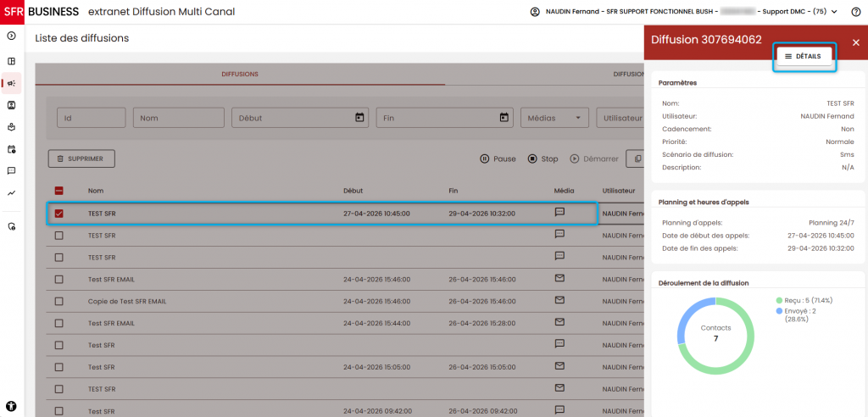Click email media icon in Copie de Test row

559,300
